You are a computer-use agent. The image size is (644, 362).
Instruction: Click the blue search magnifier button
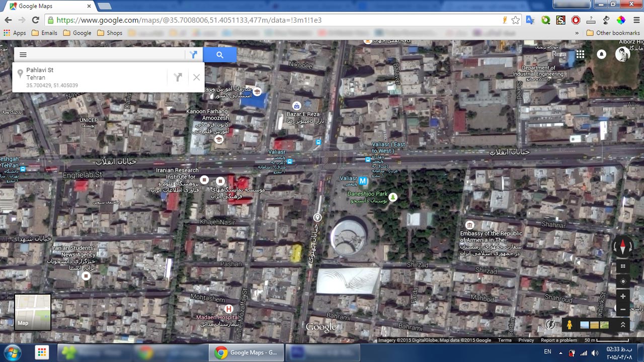pos(220,55)
